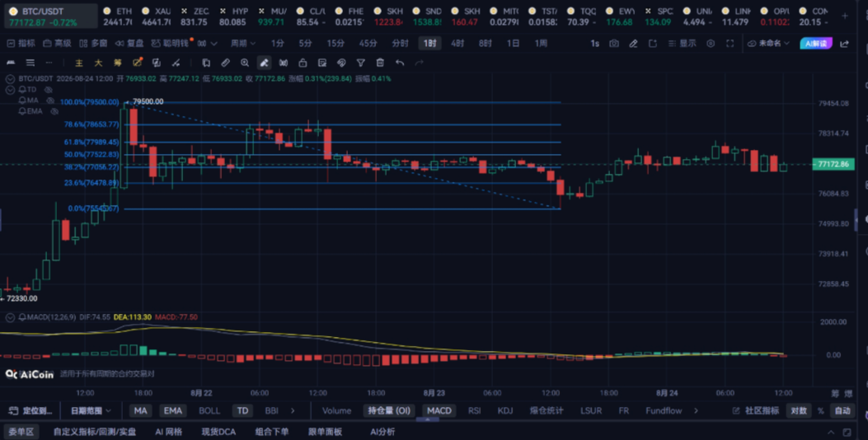868x440 pixels.
Task: Expand the 周期 period dropdown
Action: [243, 43]
